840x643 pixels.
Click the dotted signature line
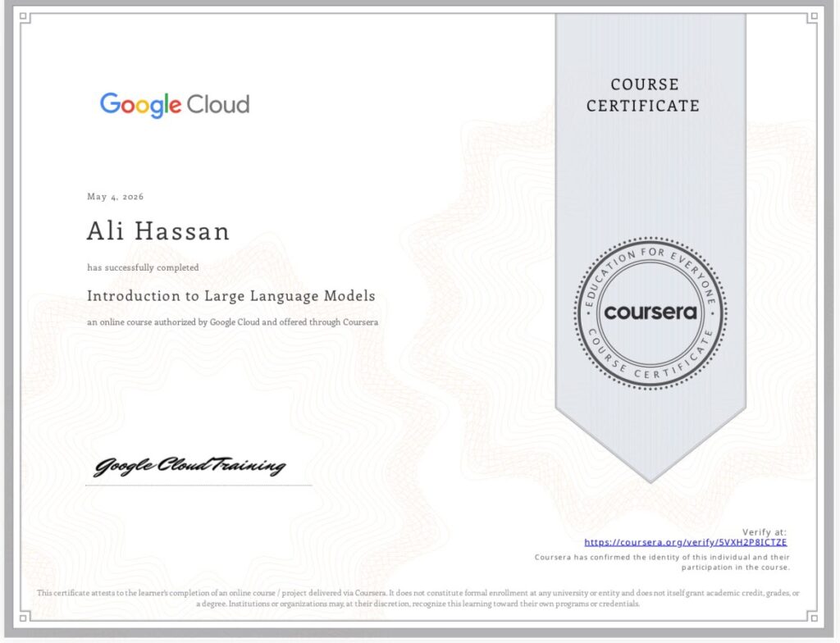click(199, 486)
